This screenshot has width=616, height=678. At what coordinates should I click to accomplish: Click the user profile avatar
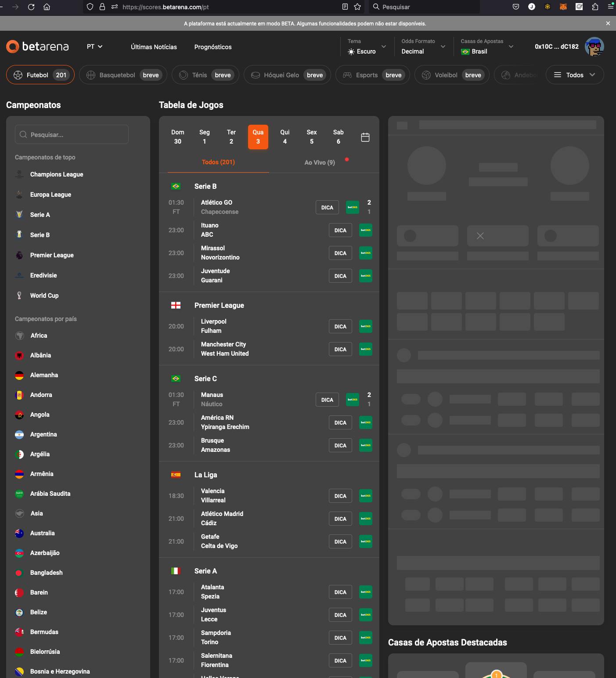click(594, 46)
